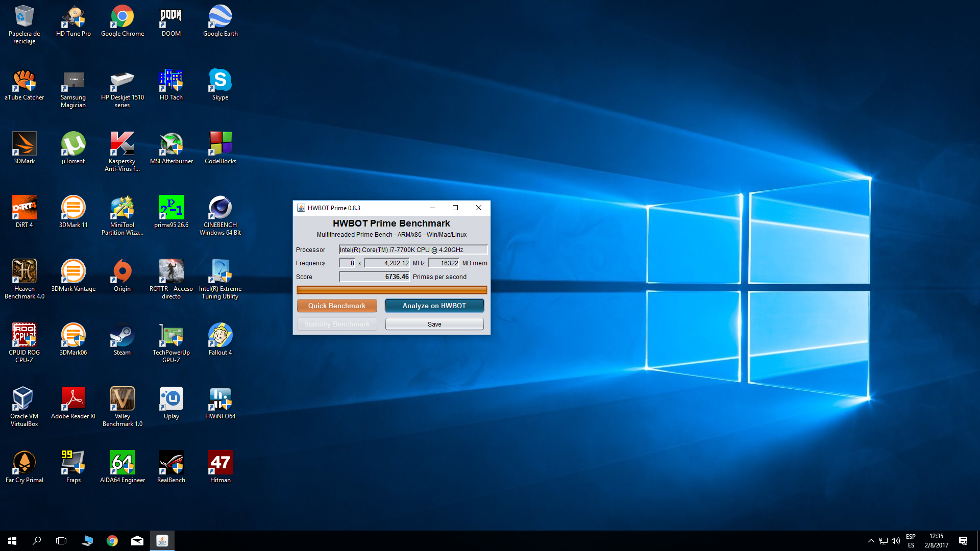The width and height of the screenshot is (980, 551).
Task: Click the frequency field showing 4,202.12
Action: tap(387, 263)
